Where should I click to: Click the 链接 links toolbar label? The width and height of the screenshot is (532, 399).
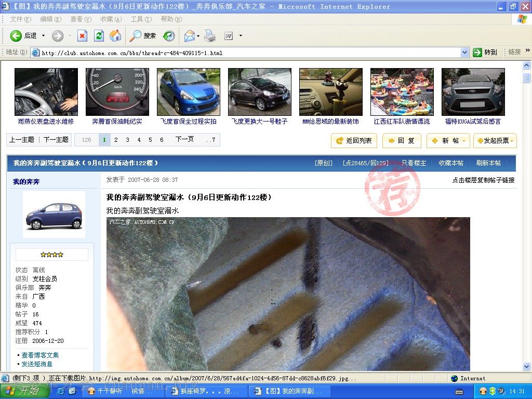point(514,52)
